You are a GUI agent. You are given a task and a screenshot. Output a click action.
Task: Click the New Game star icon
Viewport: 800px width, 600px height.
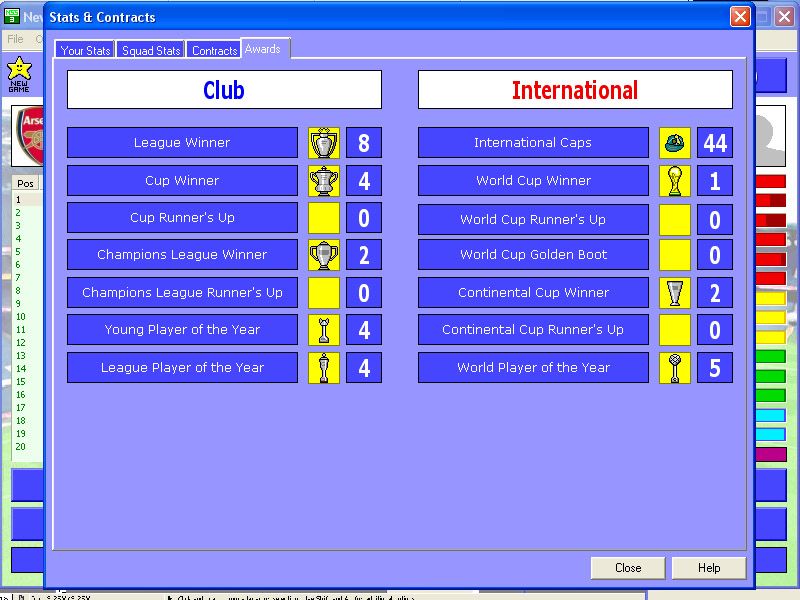coord(19,70)
